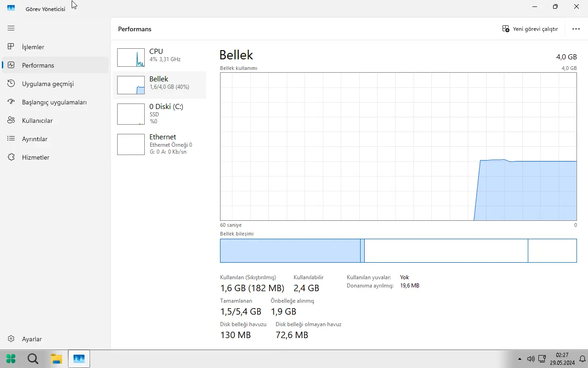588x368 pixels.
Task: Open File Explorer from the taskbar
Action: [x=56, y=359]
